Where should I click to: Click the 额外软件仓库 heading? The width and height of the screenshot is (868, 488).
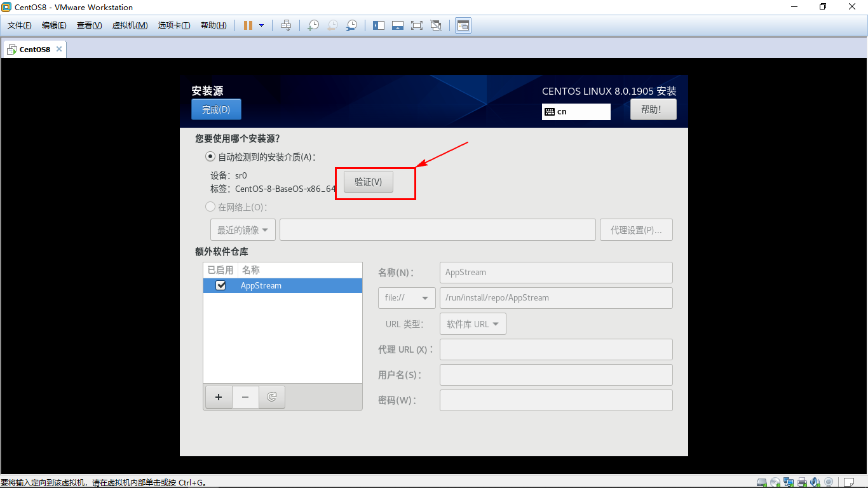pos(222,252)
